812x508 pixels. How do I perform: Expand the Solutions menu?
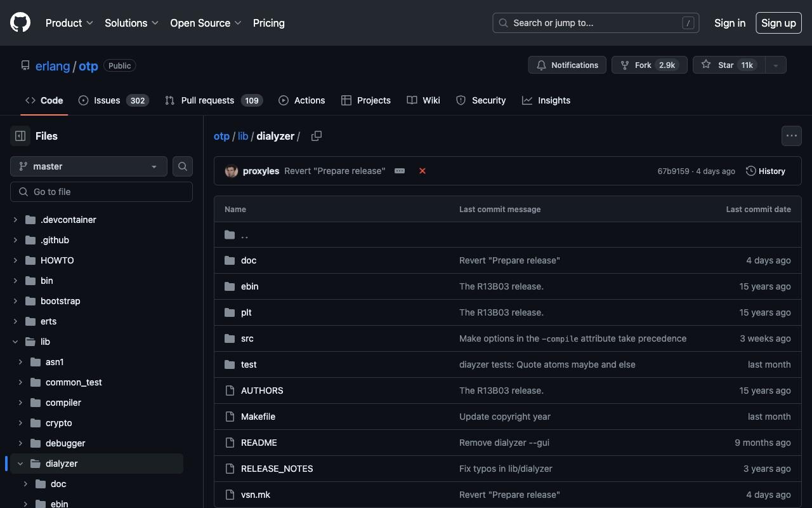click(x=131, y=23)
